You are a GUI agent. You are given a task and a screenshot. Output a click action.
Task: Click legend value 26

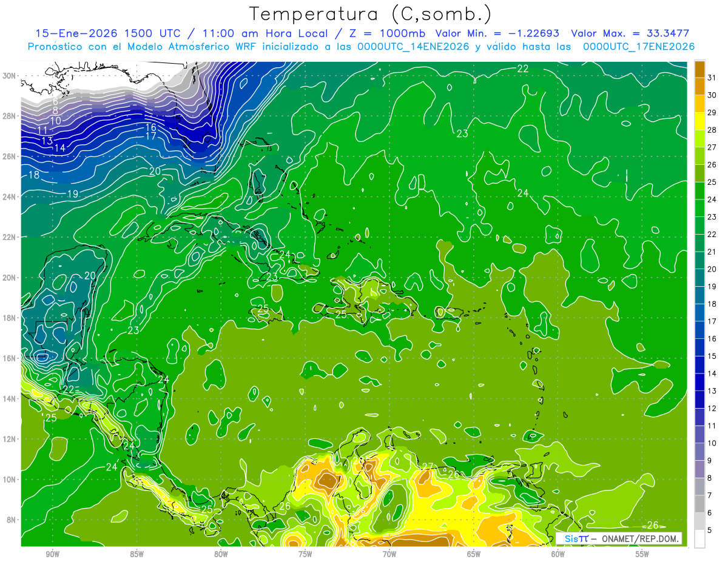(712, 165)
